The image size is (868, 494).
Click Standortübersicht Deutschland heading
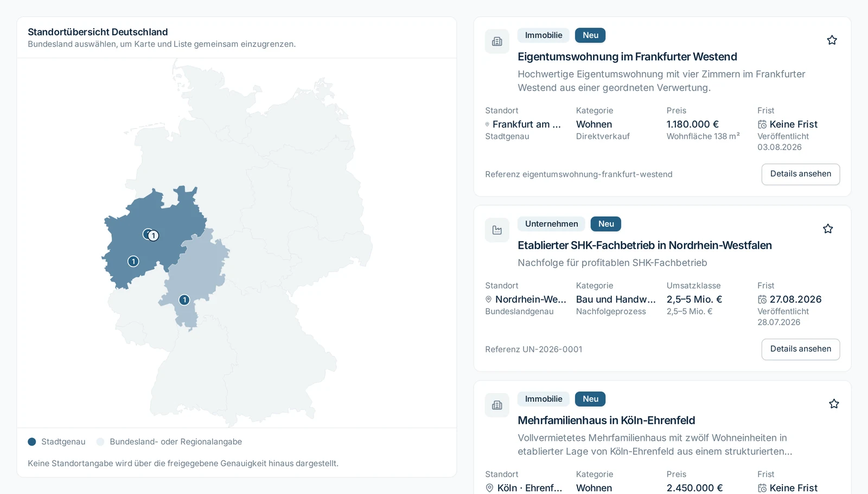tap(98, 32)
